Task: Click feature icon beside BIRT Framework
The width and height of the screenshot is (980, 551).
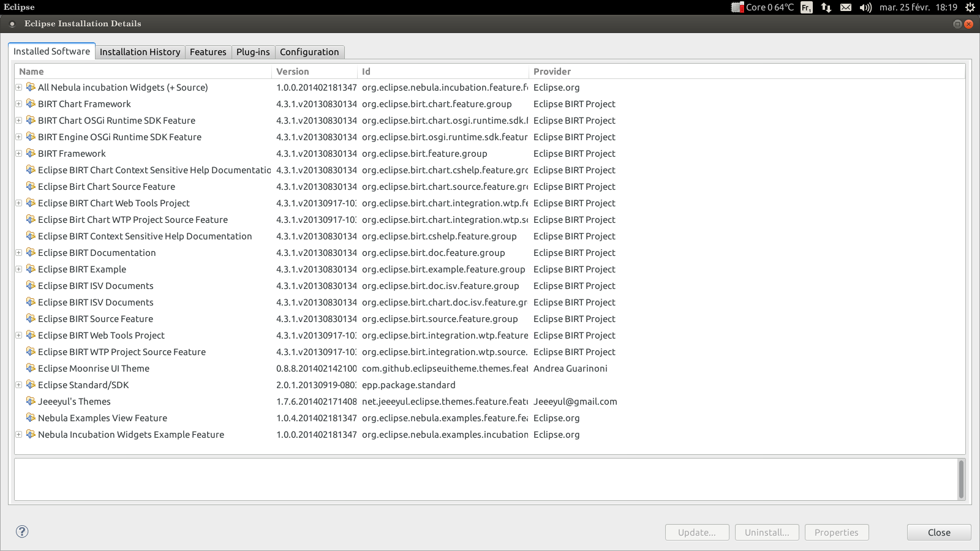Action: pyautogui.click(x=31, y=154)
